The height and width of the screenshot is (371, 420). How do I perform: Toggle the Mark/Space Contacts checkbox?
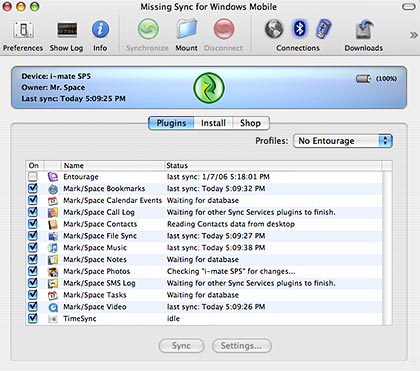33,224
